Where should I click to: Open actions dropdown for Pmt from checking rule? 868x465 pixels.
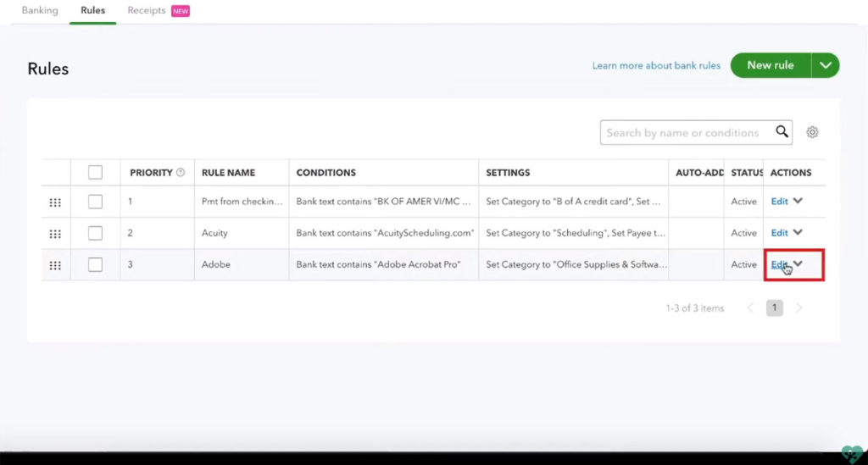click(798, 202)
